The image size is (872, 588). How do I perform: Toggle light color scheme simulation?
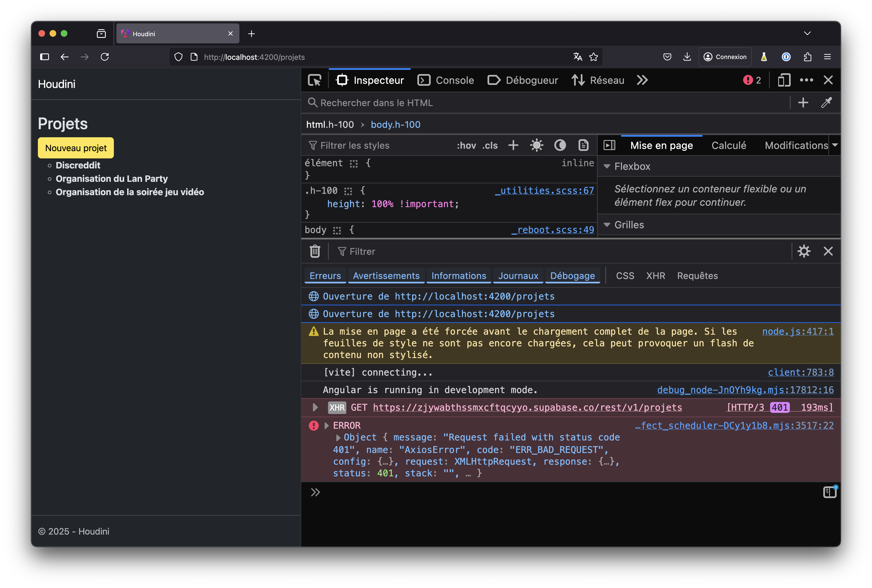pos(537,146)
